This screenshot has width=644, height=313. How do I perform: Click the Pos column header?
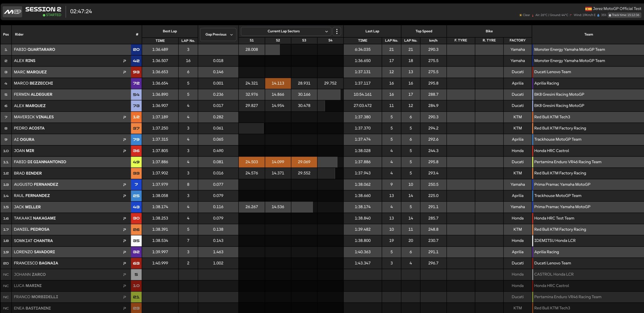pyautogui.click(x=6, y=34)
